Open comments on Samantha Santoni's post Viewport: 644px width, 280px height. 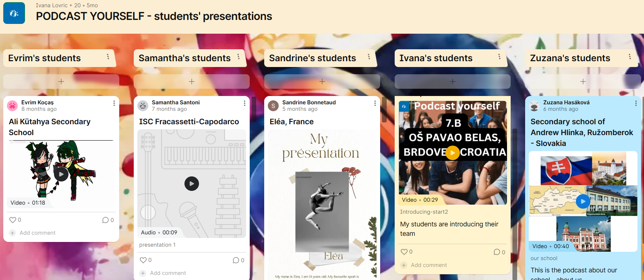click(x=236, y=260)
